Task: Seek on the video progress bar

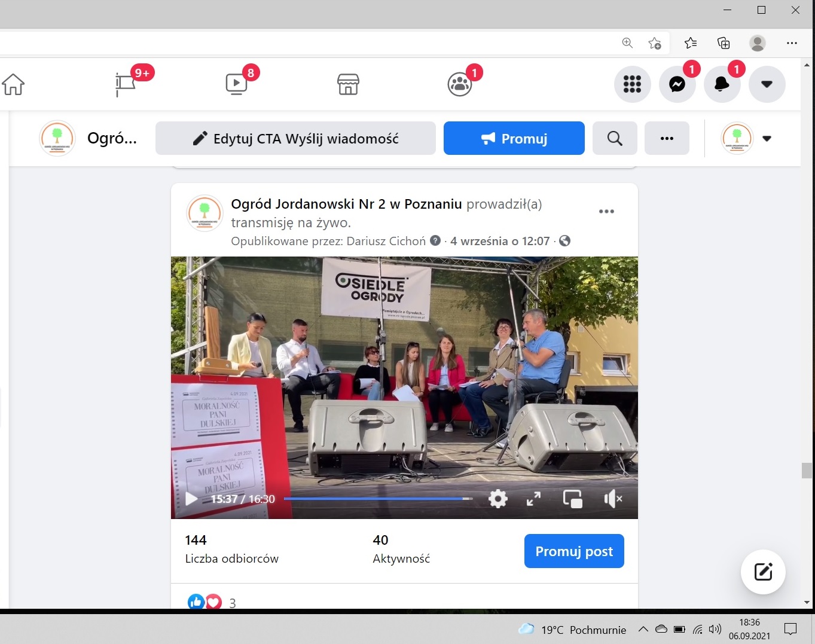Action: [378, 499]
